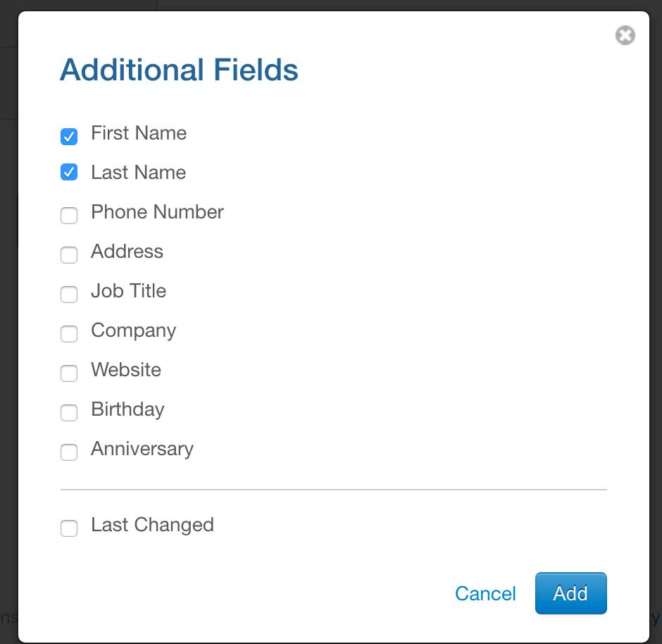The image size is (662, 644).
Task: Enable the Phone Number checkbox
Action: click(69, 216)
